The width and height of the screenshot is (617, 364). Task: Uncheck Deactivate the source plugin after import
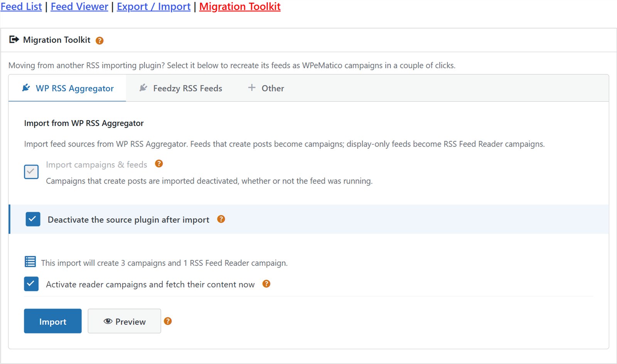[33, 219]
